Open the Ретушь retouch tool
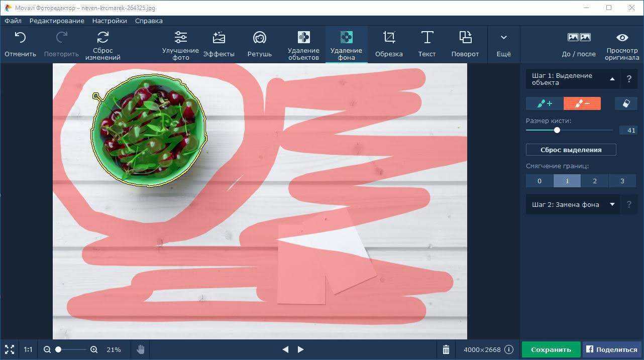Image resolution: width=644 pixels, height=360 pixels. pyautogui.click(x=259, y=44)
